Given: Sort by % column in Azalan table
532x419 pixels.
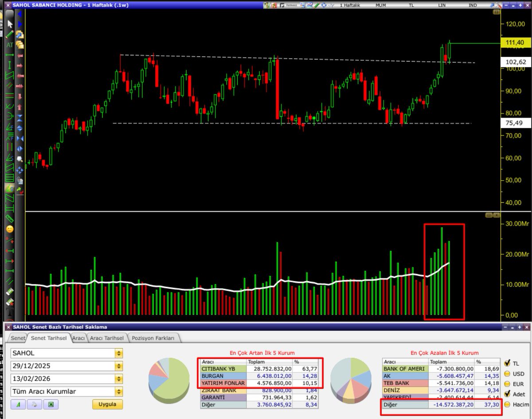Looking at the screenshot, I should (x=486, y=362).
